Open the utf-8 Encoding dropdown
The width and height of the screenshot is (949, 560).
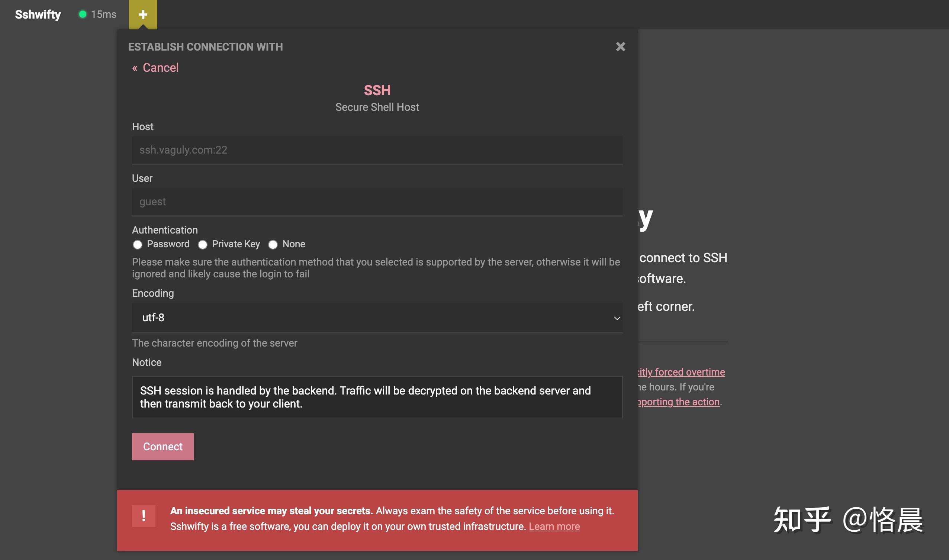pyautogui.click(x=377, y=318)
